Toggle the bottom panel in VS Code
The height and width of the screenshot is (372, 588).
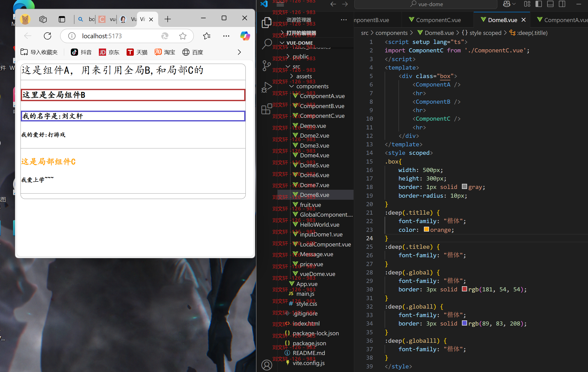[x=550, y=4]
